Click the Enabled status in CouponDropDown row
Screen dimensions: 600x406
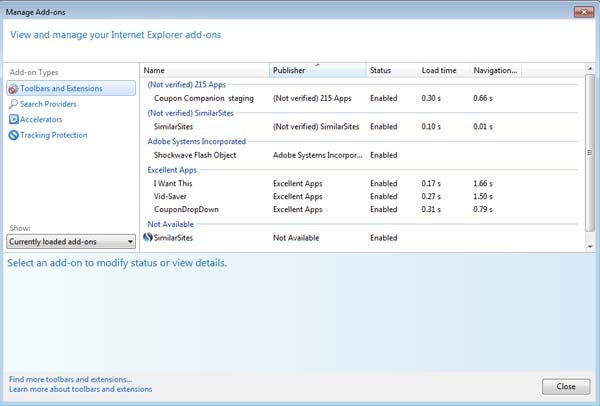(384, 209)
